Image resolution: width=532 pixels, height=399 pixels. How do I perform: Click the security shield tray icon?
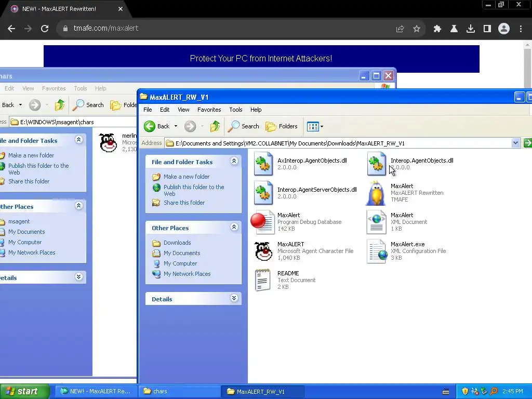click(x=465, y=391)
